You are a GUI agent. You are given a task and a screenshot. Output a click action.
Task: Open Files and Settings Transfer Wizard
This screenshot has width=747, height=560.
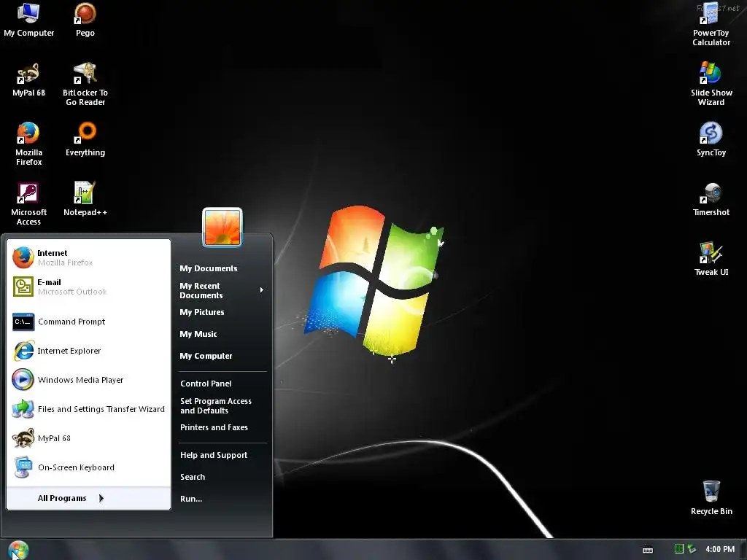[x=88, y=409]
